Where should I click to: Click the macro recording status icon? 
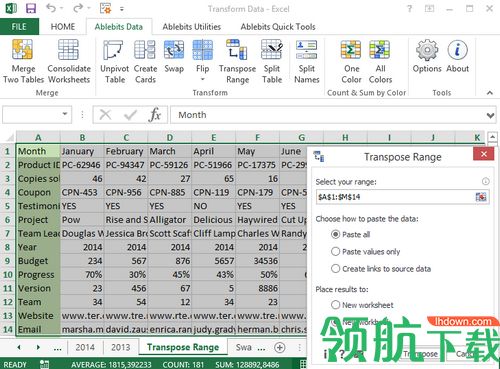tap(44, 364)
